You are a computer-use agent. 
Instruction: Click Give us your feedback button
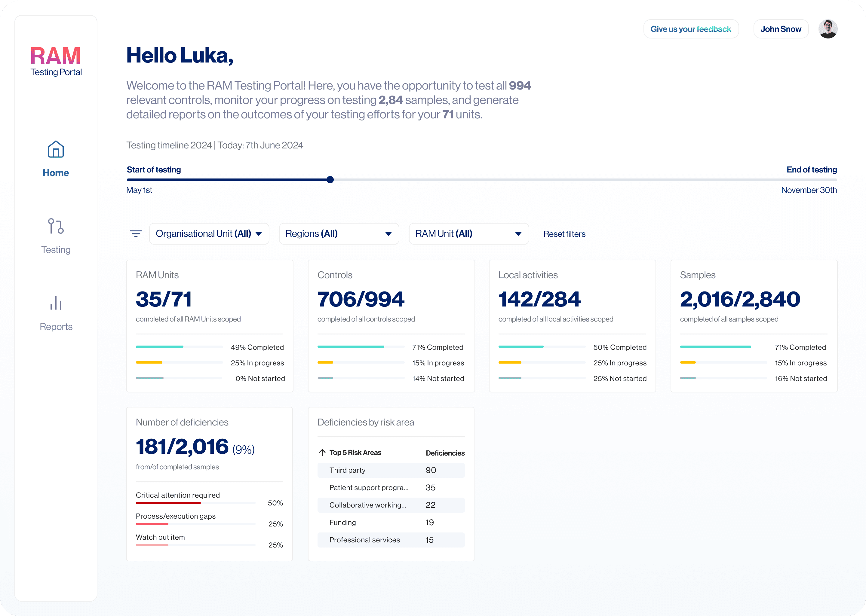click(691, 29)
